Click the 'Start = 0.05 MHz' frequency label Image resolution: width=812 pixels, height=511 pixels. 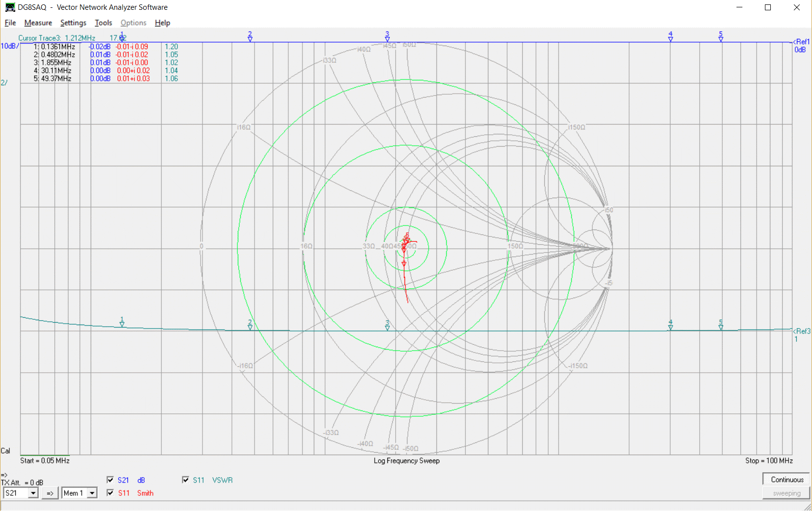click(x=45, y=460)
